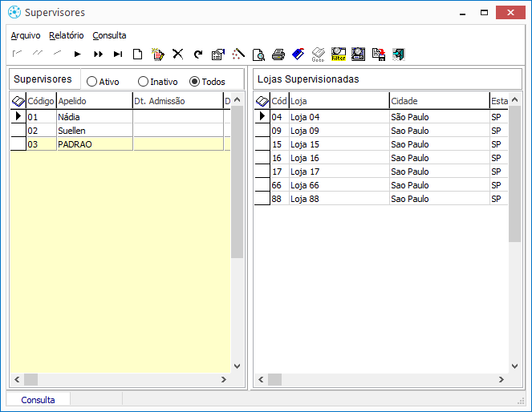Click the search data icon beside Filter
Image resolution: width=532 pixels, height=412 pixels.
click(358, 55)
